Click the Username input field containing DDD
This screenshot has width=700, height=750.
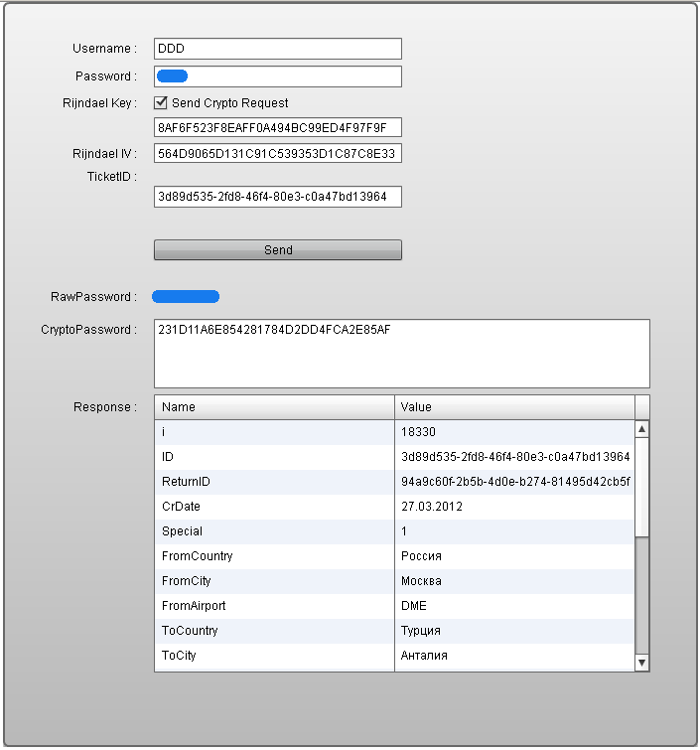(x=278, y=49)
